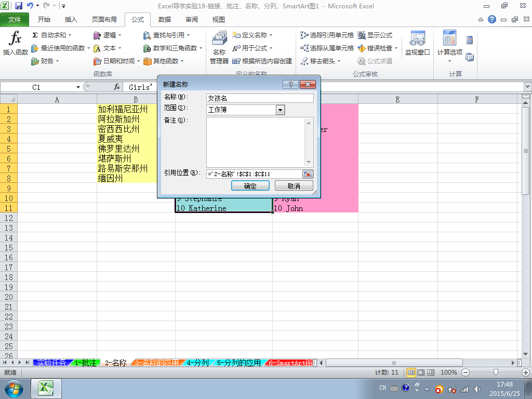Open the Financial (财务) functions menu
Screen dimensions: 532x399
pos(45,61)
